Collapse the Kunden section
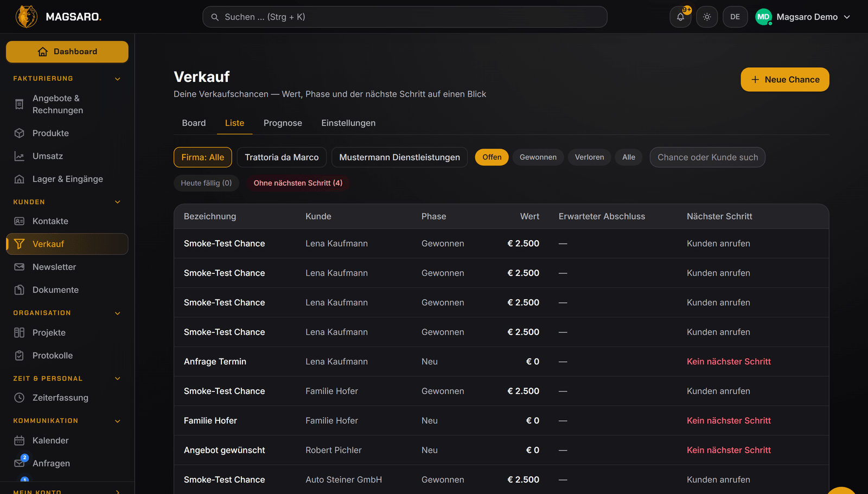Viewport: 868px width, 494px height. coord(118,202)
